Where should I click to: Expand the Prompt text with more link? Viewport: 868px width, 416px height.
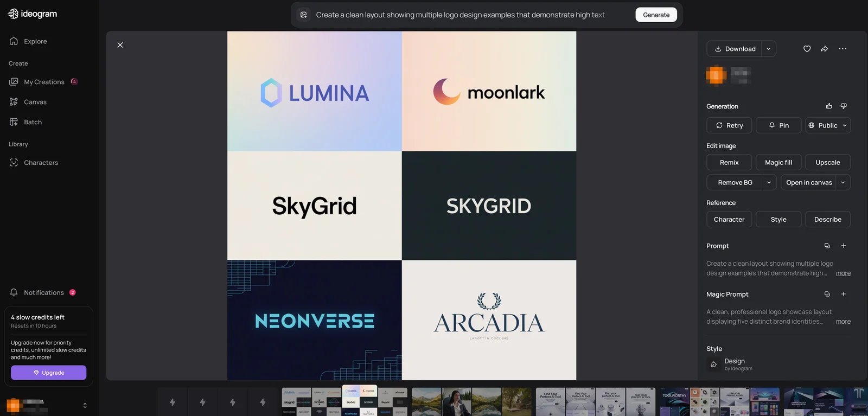point(843,273)
